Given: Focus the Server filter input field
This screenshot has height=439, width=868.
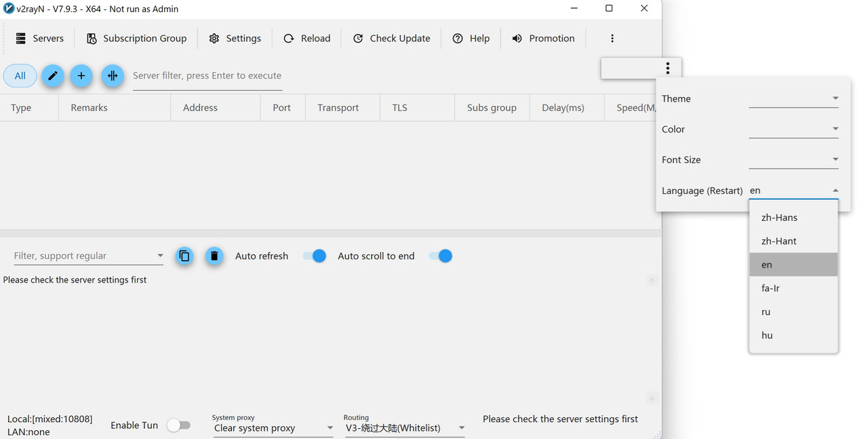Looking at the screenshot, I should tap(207, 76).
